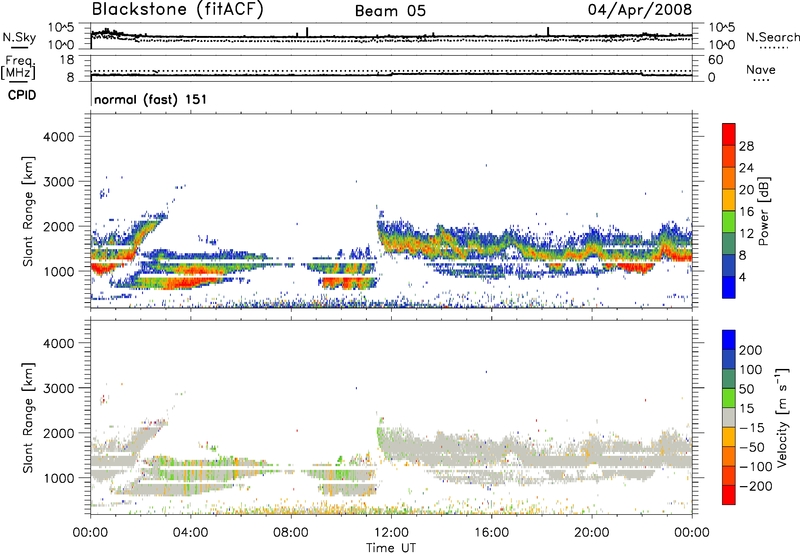Viewport: 800px width, 554px height.
Task: Click the '4' tick on the Power colorbar
Action: [x=743, y=277]
